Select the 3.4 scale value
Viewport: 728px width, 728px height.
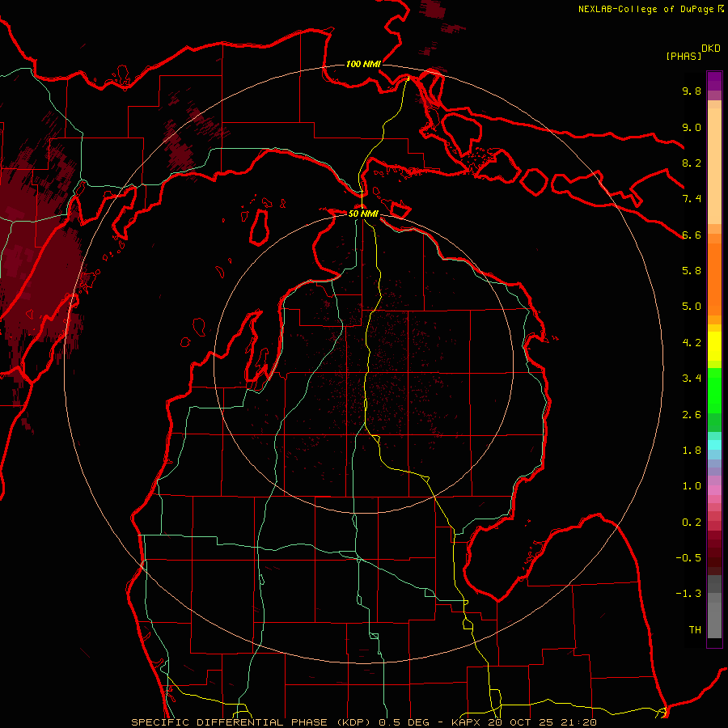pos(692,379)
